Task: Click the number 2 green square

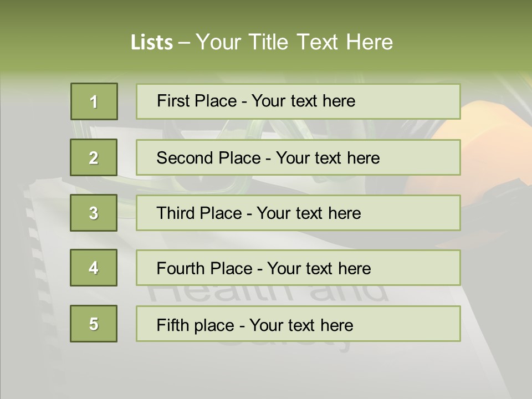Action: pyautogui.click(x=94, y=157)
